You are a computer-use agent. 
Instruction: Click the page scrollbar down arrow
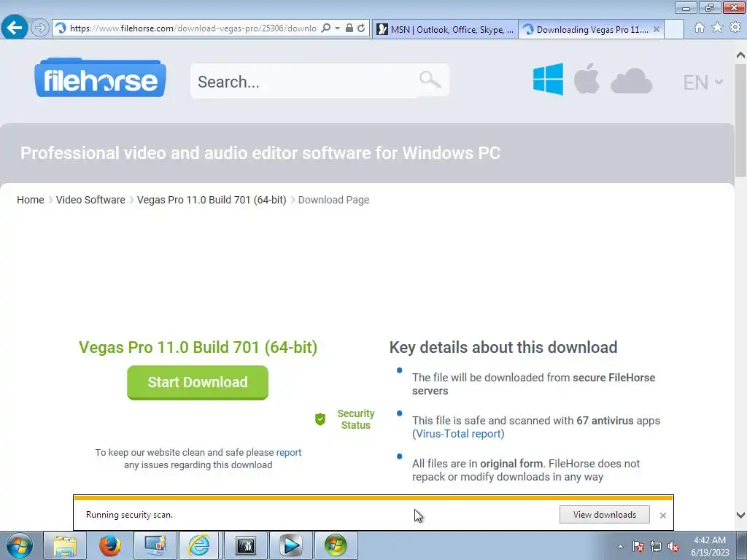click(740, 515)
